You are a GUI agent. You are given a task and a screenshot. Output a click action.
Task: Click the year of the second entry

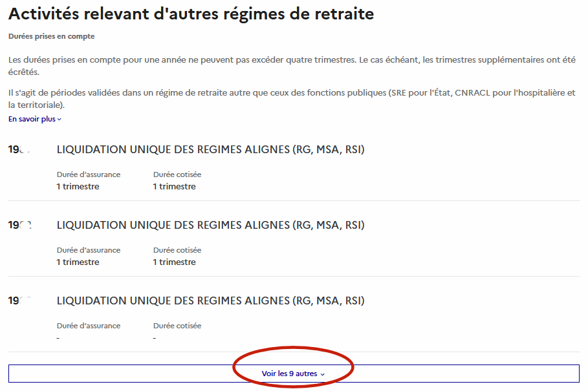point(20,226)
